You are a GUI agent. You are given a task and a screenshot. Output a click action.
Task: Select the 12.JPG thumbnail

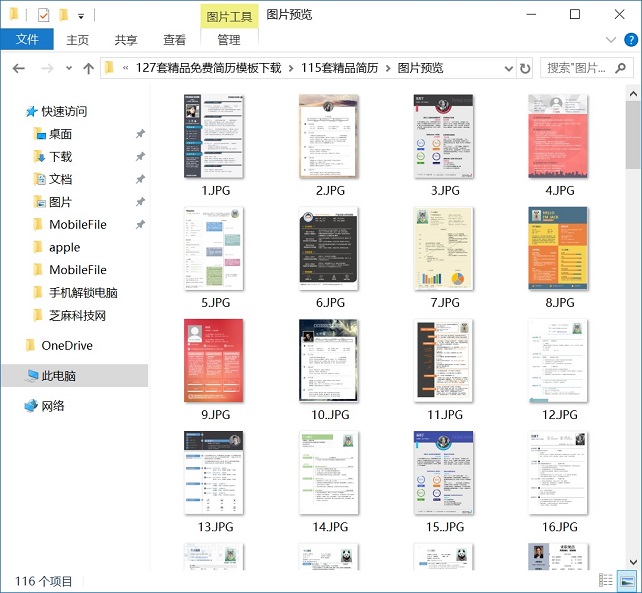point(558,361)
